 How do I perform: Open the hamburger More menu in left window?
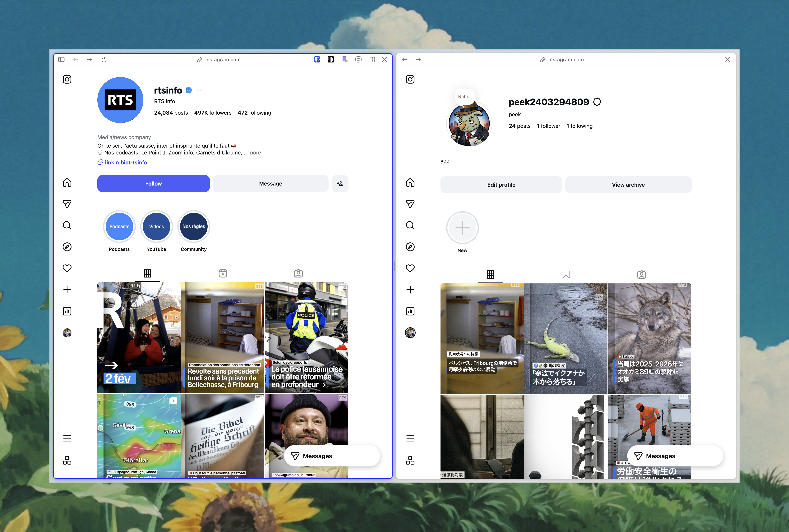[67, 439]
